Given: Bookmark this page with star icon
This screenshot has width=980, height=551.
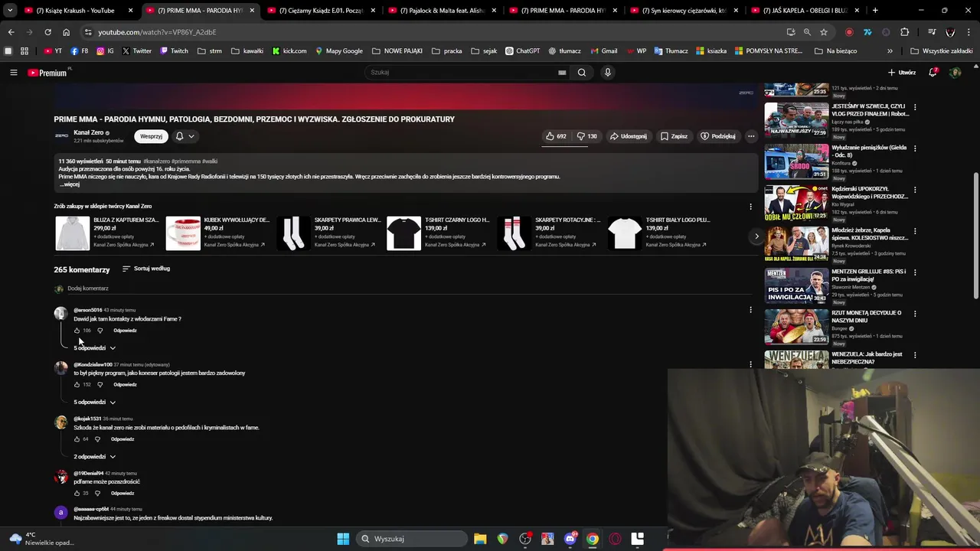Looking at the screenshot, I should (x=824, y=32).
